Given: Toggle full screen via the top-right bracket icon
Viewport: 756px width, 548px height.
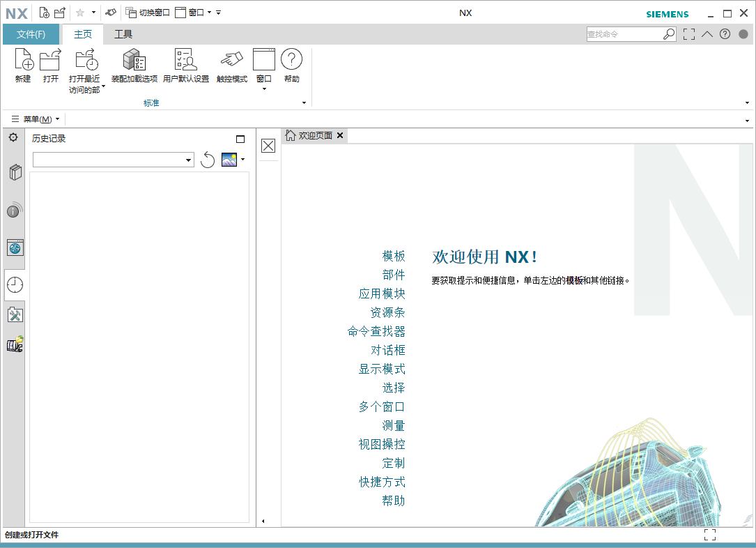Looking at the screenshot, I should tap(689, 34).
